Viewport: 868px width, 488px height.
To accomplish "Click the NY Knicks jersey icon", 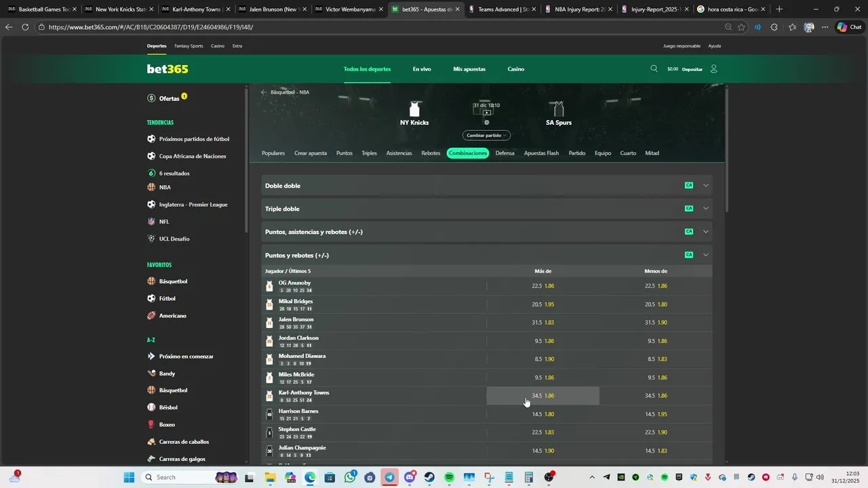I will pos(414,109).
